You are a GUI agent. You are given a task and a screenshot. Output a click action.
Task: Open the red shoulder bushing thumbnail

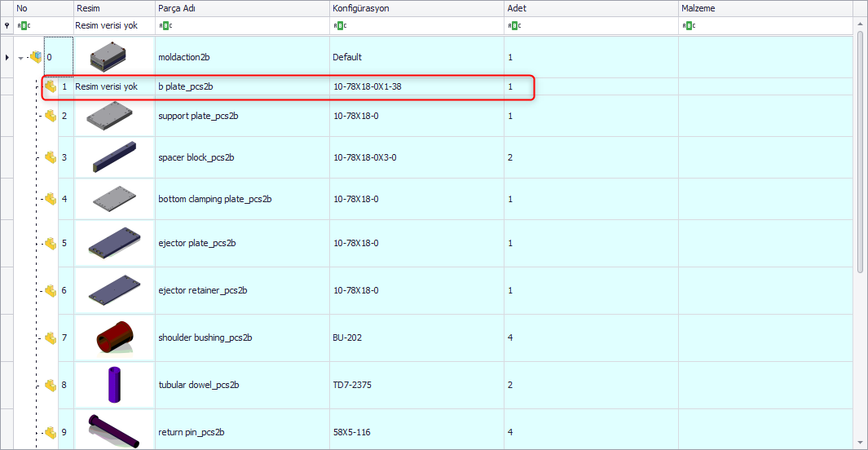(115, 337)
